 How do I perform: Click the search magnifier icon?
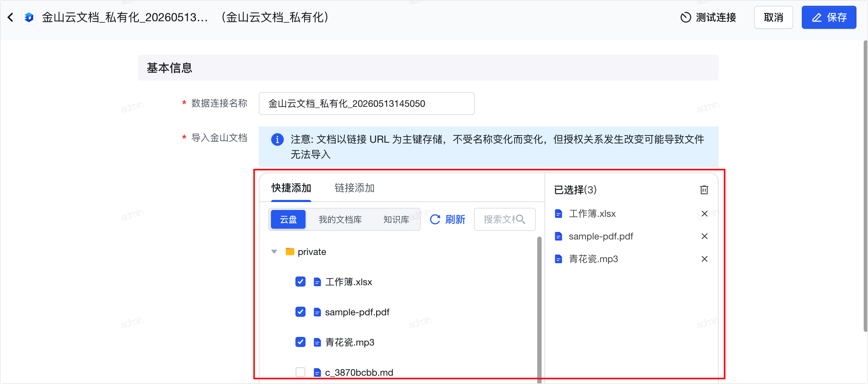(x=521, y=219)
